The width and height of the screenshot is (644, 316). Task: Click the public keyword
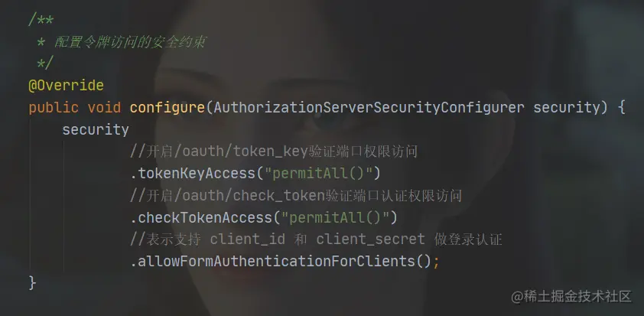coord(54,108)
